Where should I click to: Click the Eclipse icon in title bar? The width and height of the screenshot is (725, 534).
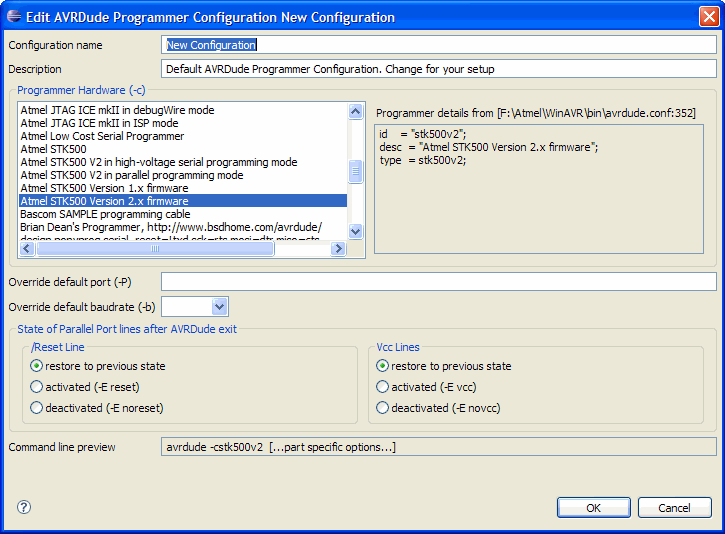pos(13,17)
